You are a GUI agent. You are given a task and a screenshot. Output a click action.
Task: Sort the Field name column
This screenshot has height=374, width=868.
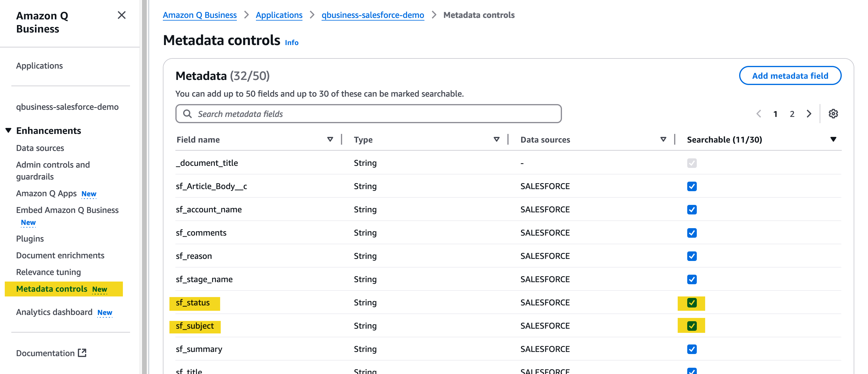click(x=330, y=139)
